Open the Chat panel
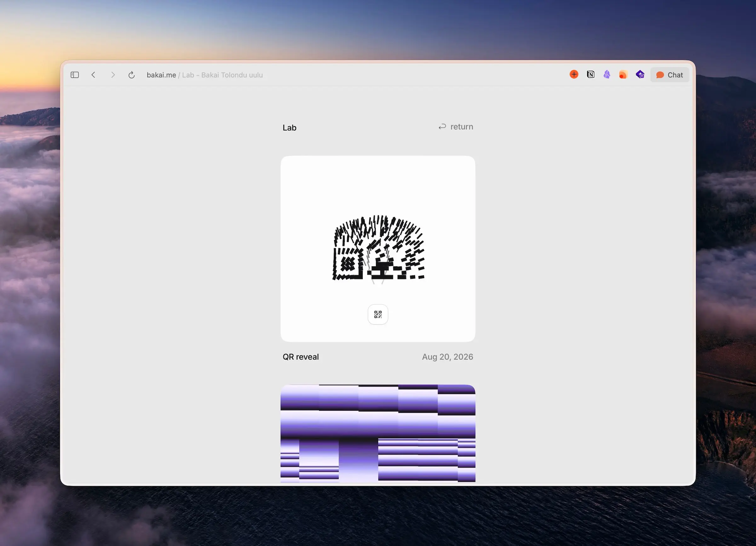 coord(669,75)
